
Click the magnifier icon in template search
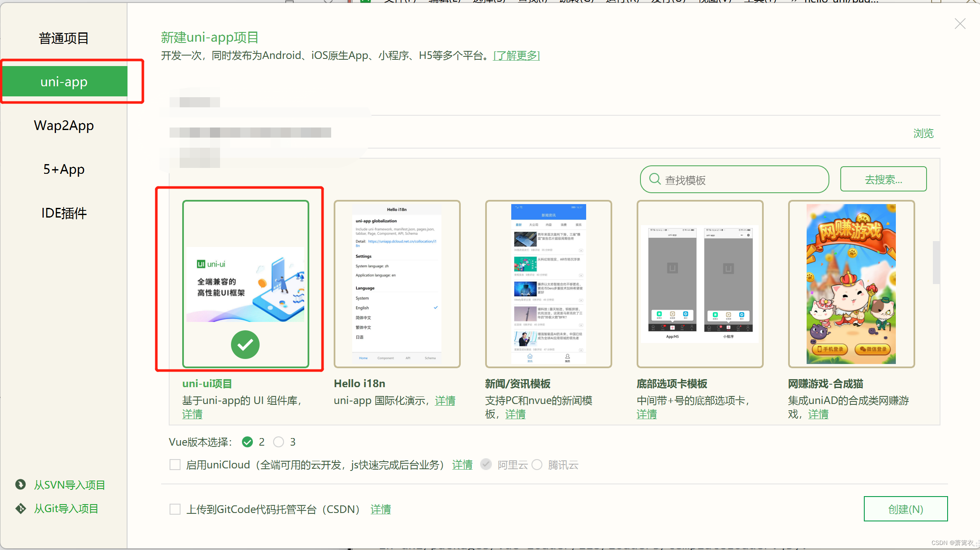(x=655, y=179)
